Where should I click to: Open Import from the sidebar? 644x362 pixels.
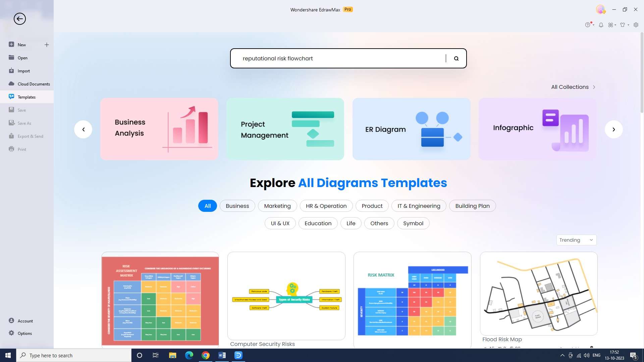(23, 71)
